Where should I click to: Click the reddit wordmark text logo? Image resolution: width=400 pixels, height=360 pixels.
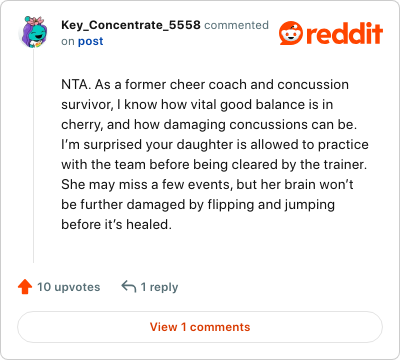coord(344,33)
